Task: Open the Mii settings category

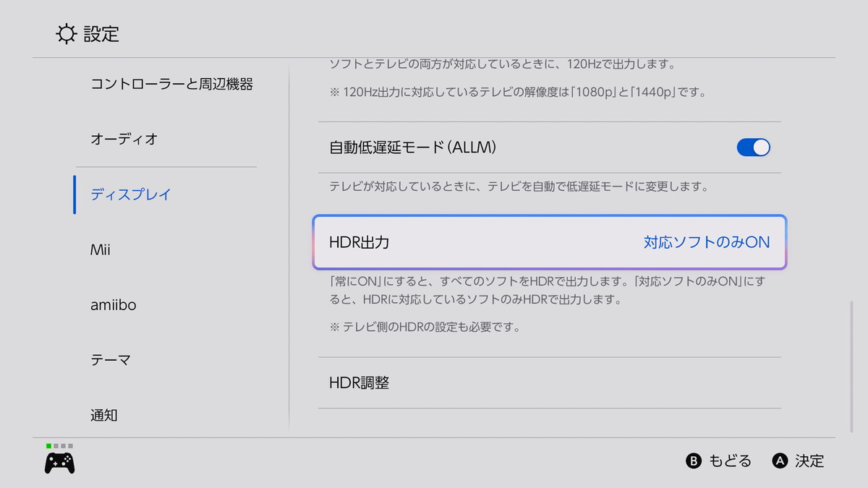Action: tap(101, 250)
